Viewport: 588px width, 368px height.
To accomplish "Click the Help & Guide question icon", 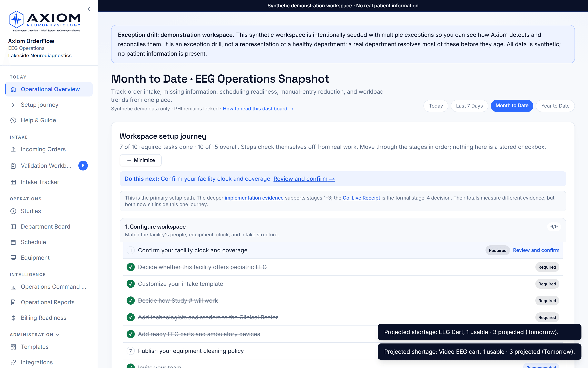I will (13, 120).
